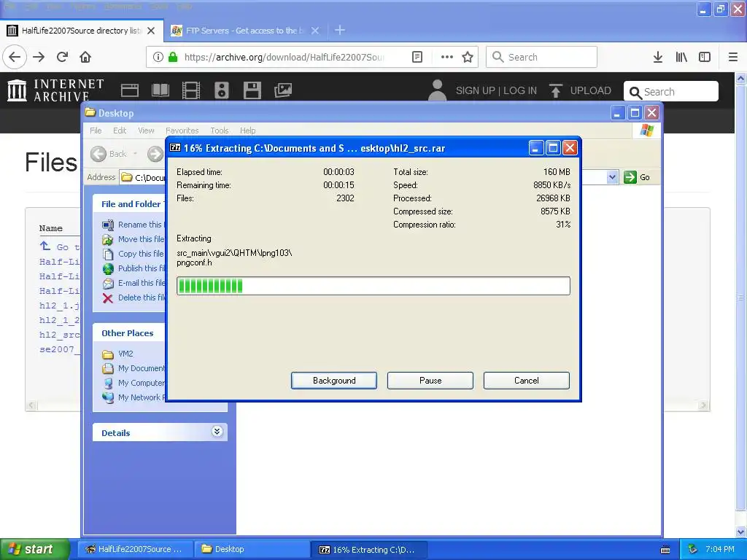Open the Help menu in Desktop window
The image size is (747, 560).
point(247,131)
